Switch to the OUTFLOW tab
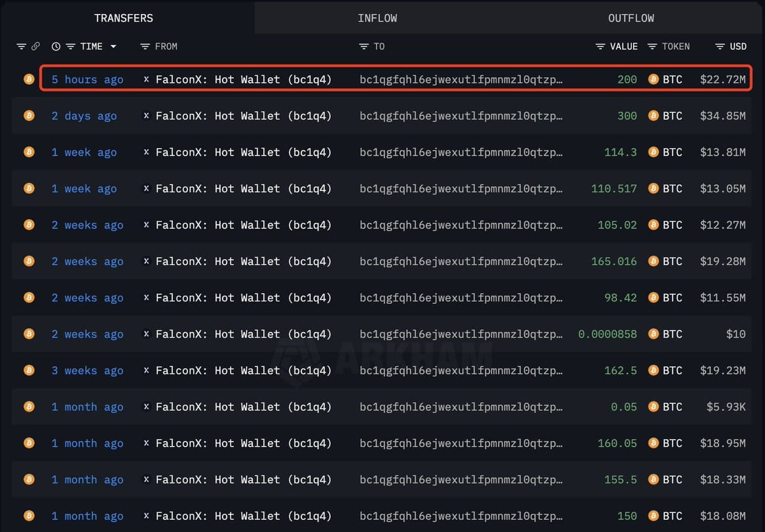This screenshot has width=765, height=532. (x=631, y=18)
